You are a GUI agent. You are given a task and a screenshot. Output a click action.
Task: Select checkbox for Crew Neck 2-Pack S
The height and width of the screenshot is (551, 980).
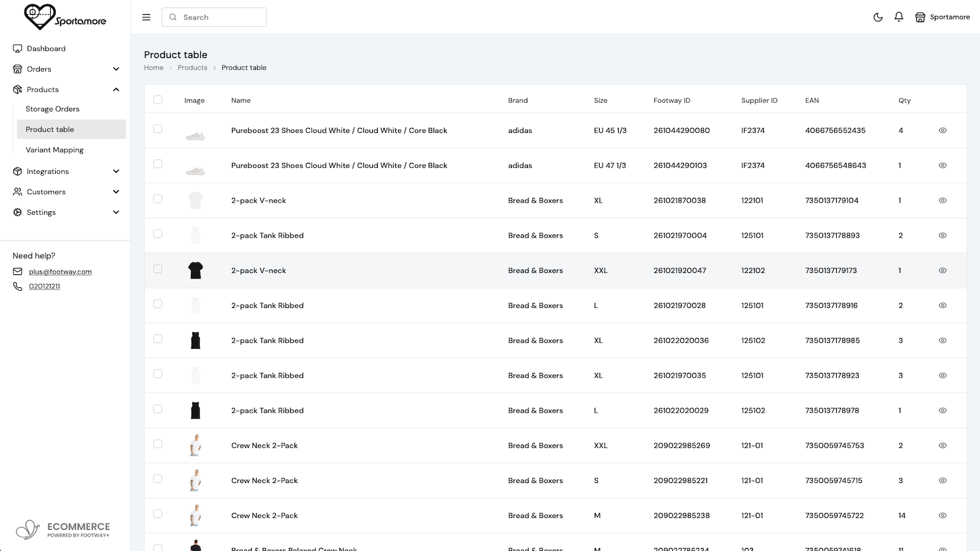tap(158, 479)
